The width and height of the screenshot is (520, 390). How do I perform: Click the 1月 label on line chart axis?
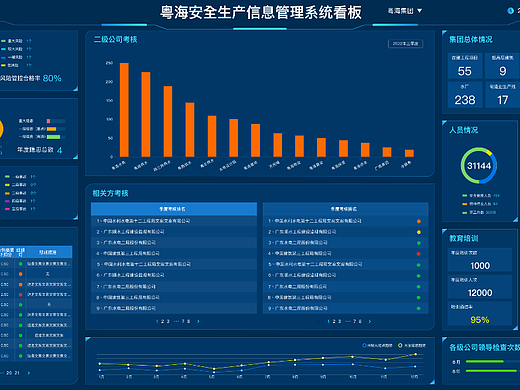[x=102, y=377]
